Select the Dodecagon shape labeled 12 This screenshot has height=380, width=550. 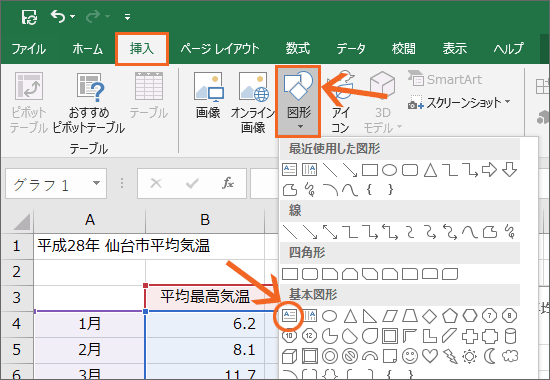pos(309,336)
